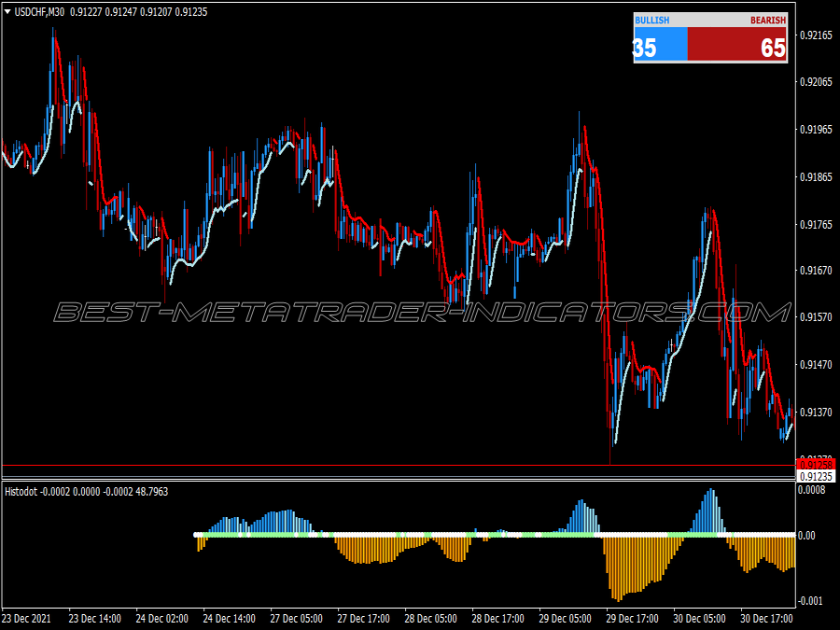Viewport: 840px width, 630px height.
Task: Click the current price label 0.91235
Action: pos(816,476)
